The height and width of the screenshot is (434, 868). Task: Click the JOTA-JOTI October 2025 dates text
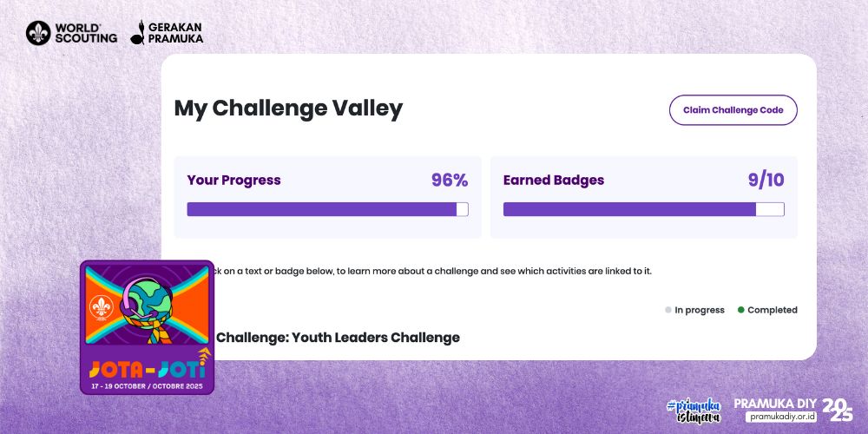tap(147, 383)
